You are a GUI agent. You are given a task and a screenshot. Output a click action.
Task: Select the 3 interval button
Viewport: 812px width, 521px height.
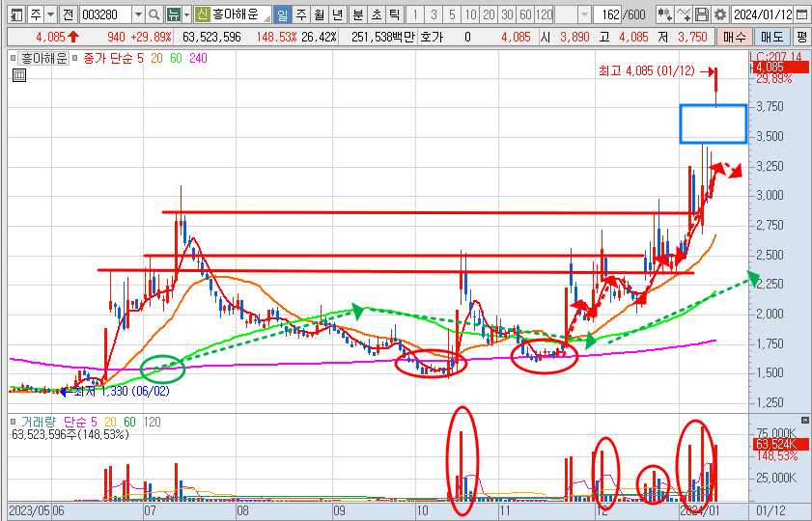434,14
